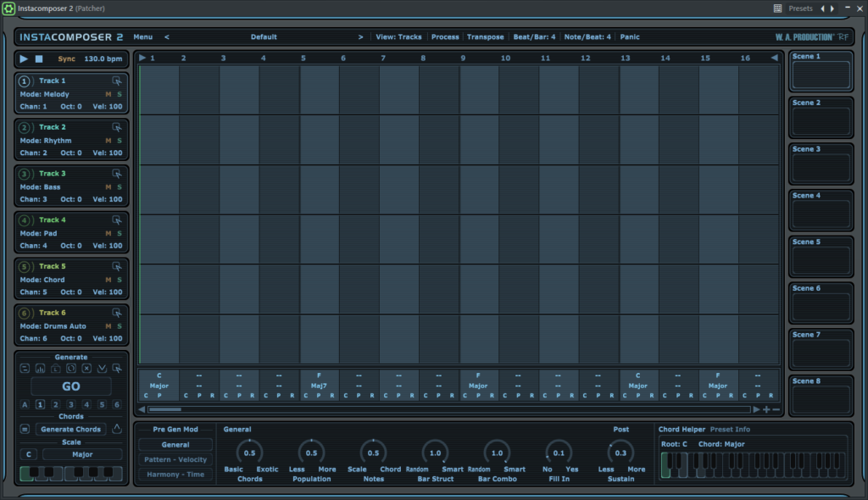Toggle Sync to host tempo
868x500 pixels.
(66, 58)
